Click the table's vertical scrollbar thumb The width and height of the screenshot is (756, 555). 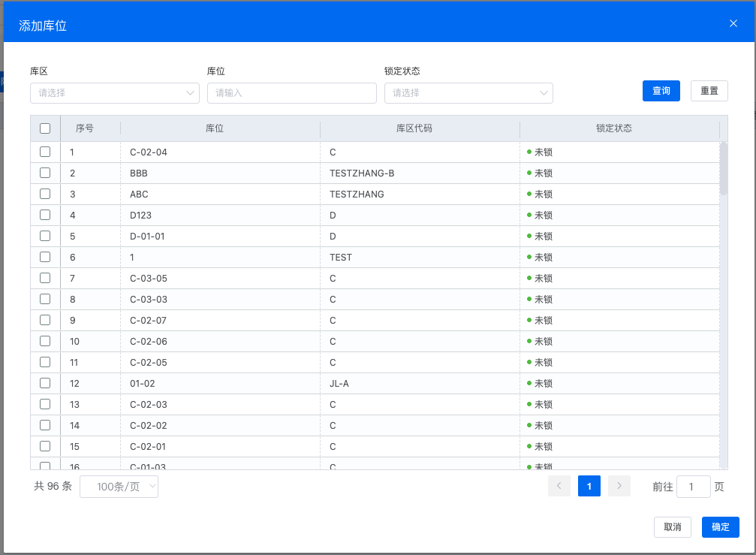click(724, 168)
